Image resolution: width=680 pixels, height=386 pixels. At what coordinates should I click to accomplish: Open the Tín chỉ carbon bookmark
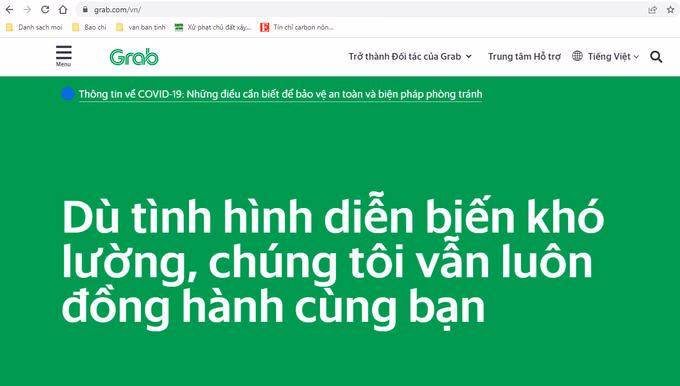[297, 27]
